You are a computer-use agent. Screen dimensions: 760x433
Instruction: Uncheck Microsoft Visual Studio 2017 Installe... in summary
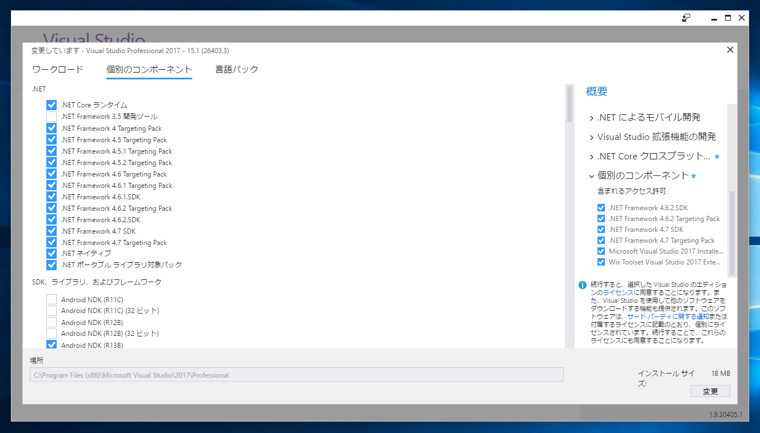pos(601,251)
